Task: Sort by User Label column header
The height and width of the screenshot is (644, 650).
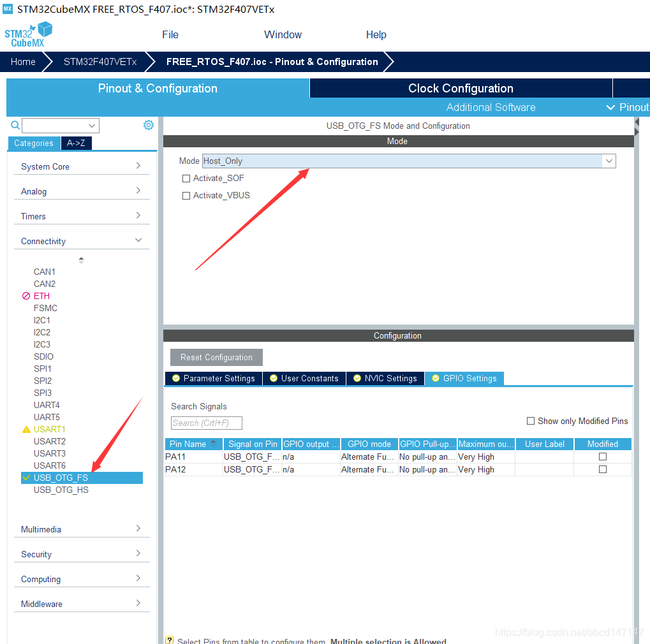Action: click(545, 444)
